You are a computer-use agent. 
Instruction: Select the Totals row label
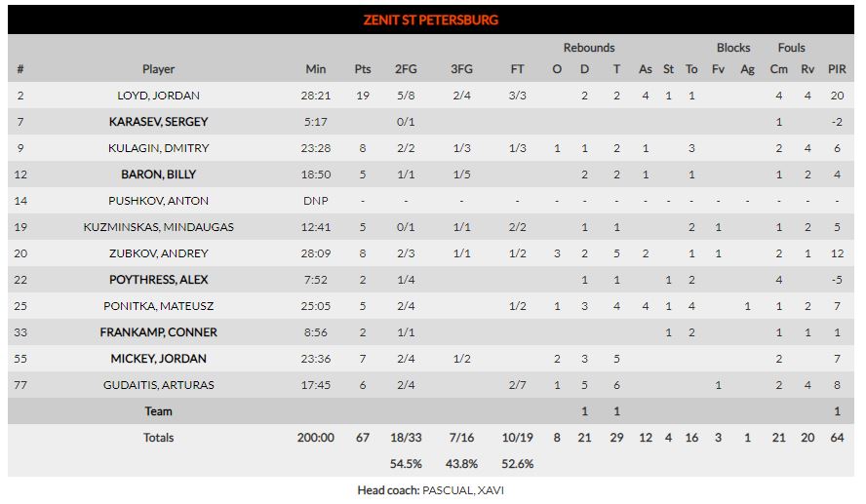[x=158, y=438]
